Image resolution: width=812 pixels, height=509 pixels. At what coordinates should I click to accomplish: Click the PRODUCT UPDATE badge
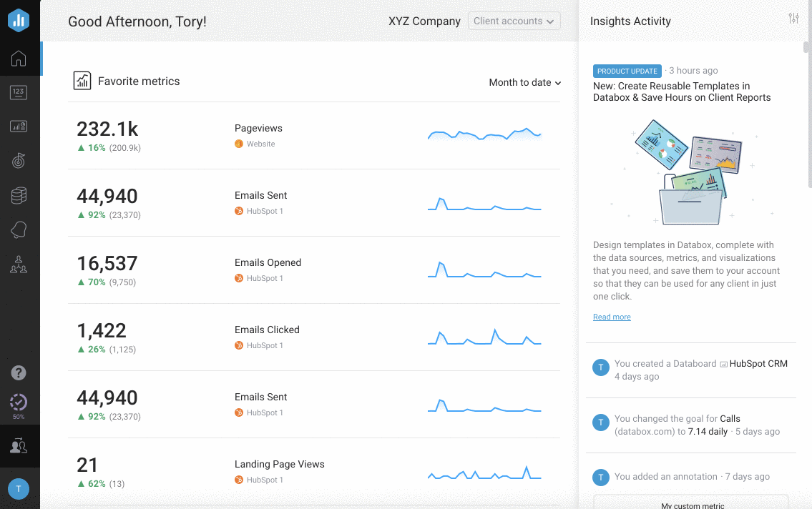point(627,71)
